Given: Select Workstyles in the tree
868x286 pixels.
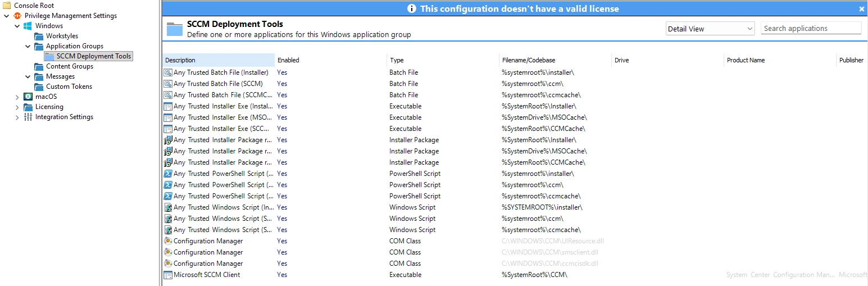Looking at the screenshot, I should pos(62,36).
